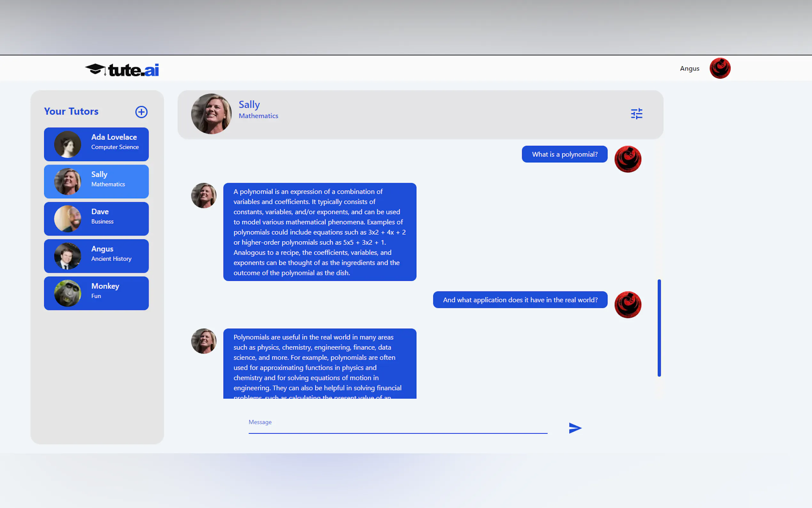
Task: Click the chat vertical scrollbar thumb
Action: coord(659,328)
